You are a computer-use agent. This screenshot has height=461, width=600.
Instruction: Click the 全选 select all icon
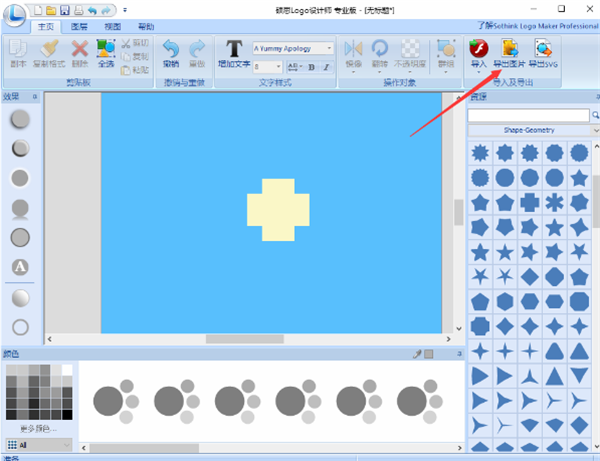(106, 52)
